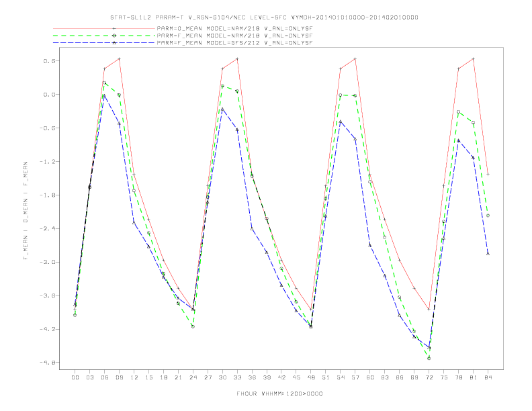
Task: Click x-axis tick label 39
Action: 267,377
